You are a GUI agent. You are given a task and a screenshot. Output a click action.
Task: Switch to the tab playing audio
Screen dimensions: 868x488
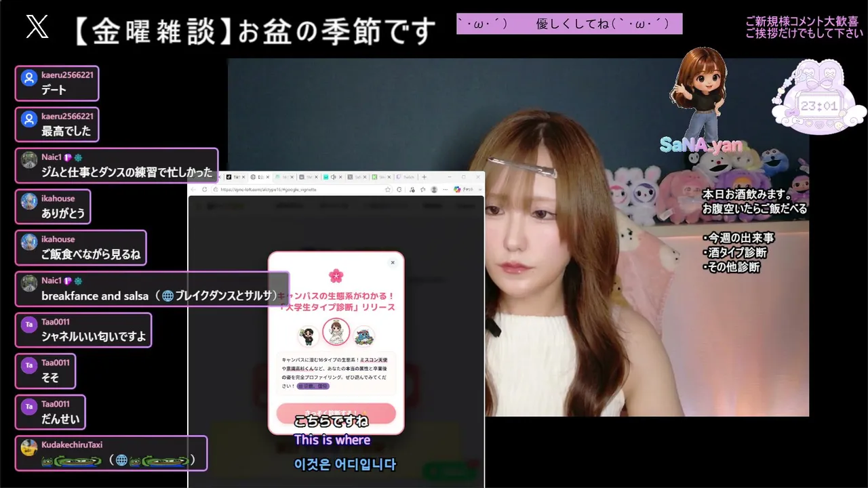332,177
